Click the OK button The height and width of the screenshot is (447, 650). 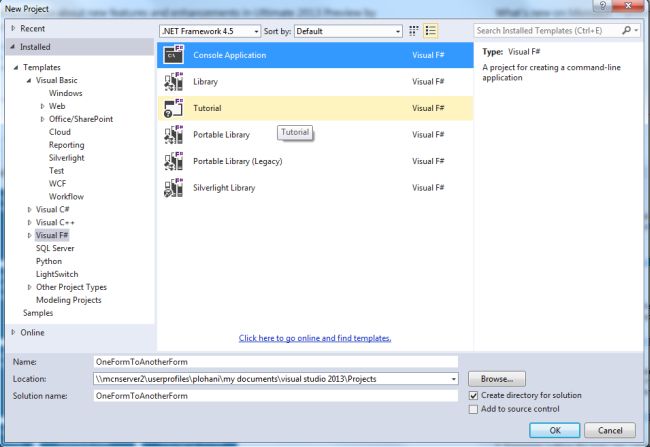(555, 430)
